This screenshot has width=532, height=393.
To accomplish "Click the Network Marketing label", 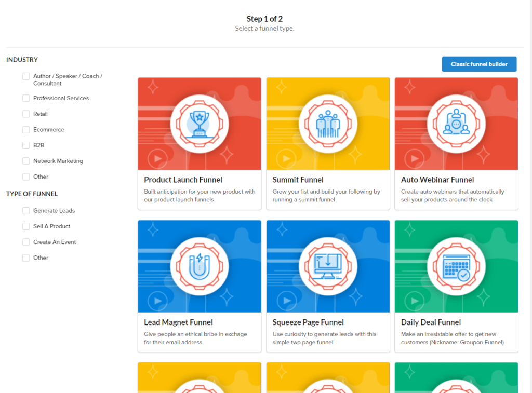I will 58,161.
